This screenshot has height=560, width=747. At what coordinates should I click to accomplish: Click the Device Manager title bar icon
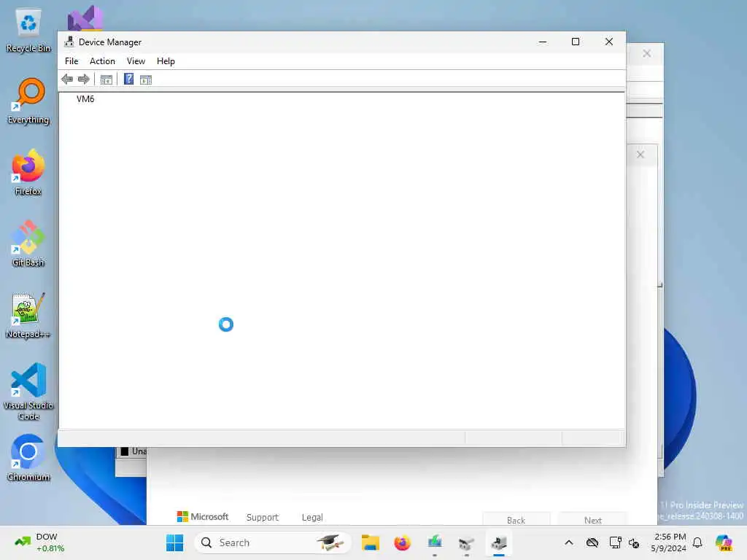69,42
